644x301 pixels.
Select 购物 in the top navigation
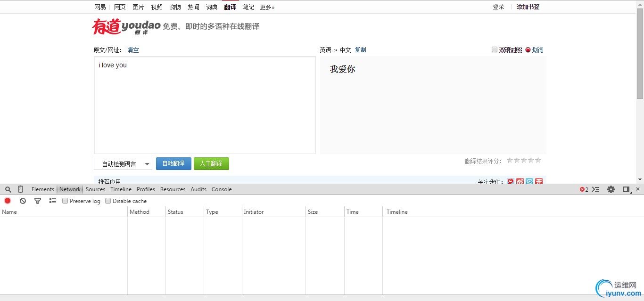(x=175, y=7)
